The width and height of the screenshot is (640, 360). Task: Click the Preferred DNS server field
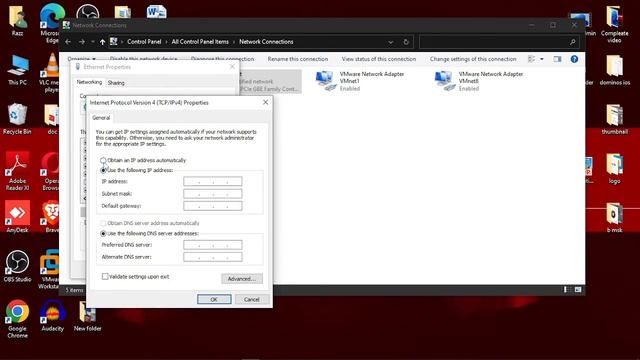click(213, 245)
